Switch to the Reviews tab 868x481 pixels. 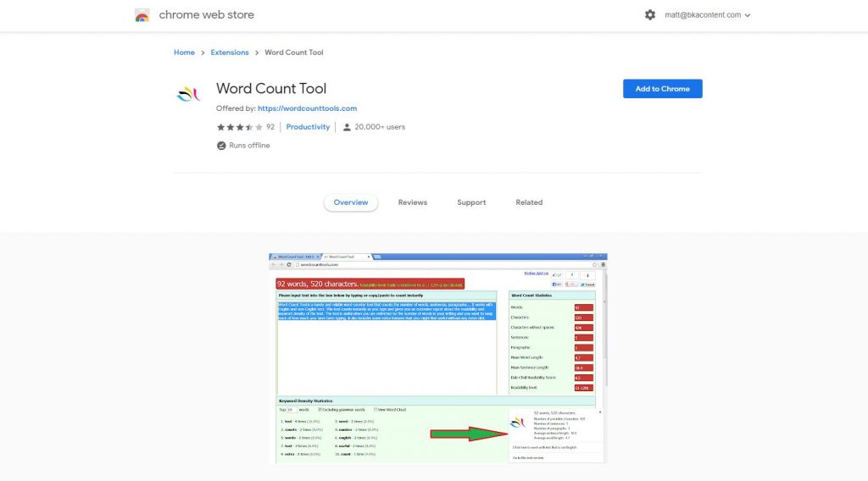point(413,202)
